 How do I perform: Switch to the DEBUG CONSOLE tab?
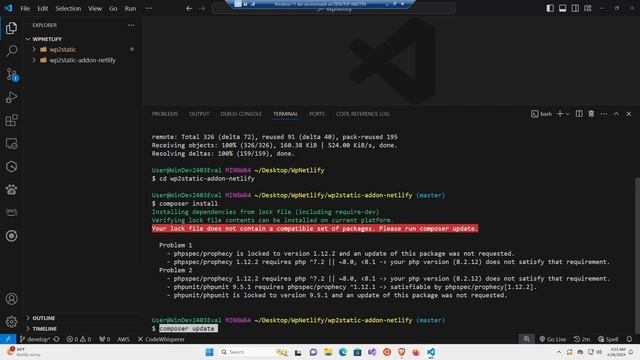(x=241, y=114)
